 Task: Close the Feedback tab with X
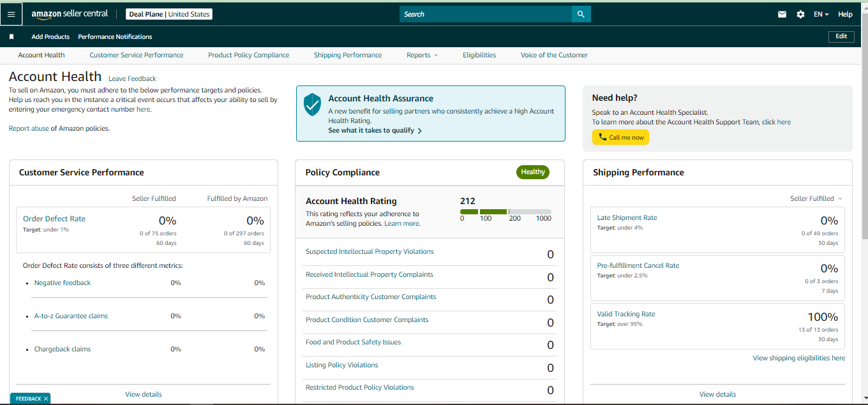pyautogui.click(x=46, y=399)
